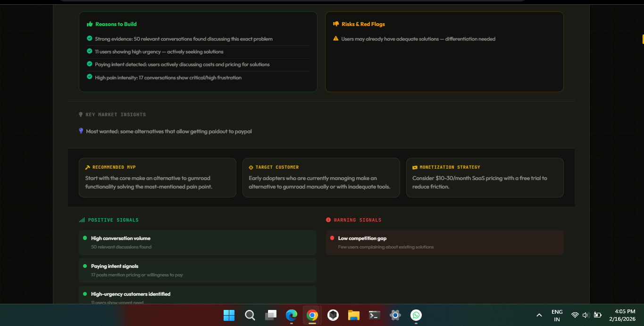Switch to Google Chrome in the taskbar
644x326 pixels.
point(312,315)
